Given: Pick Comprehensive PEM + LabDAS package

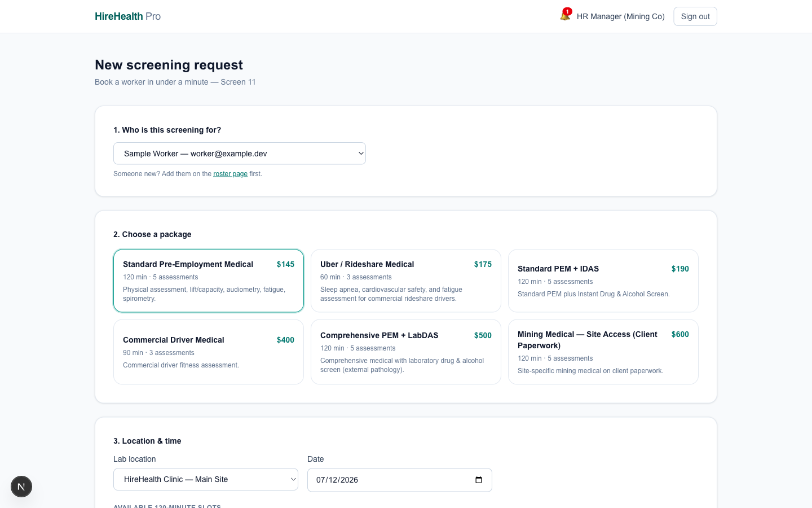Looking at the screenshot, I should 406,352.
